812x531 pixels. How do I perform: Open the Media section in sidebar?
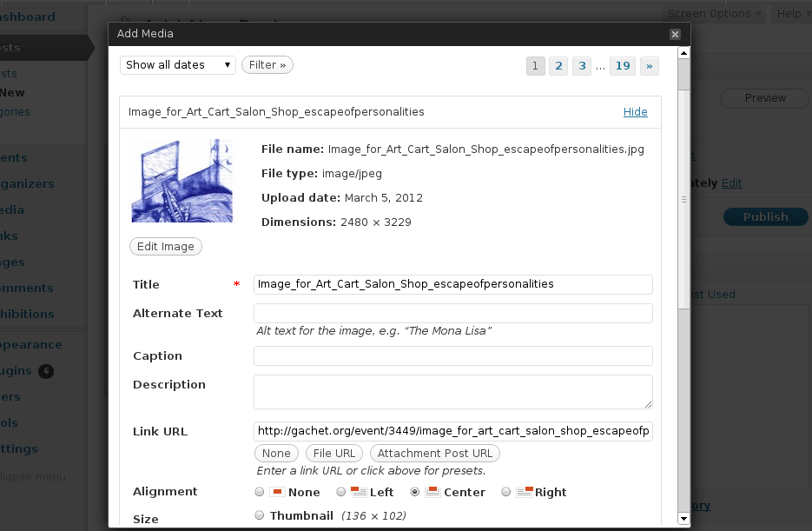12,209
